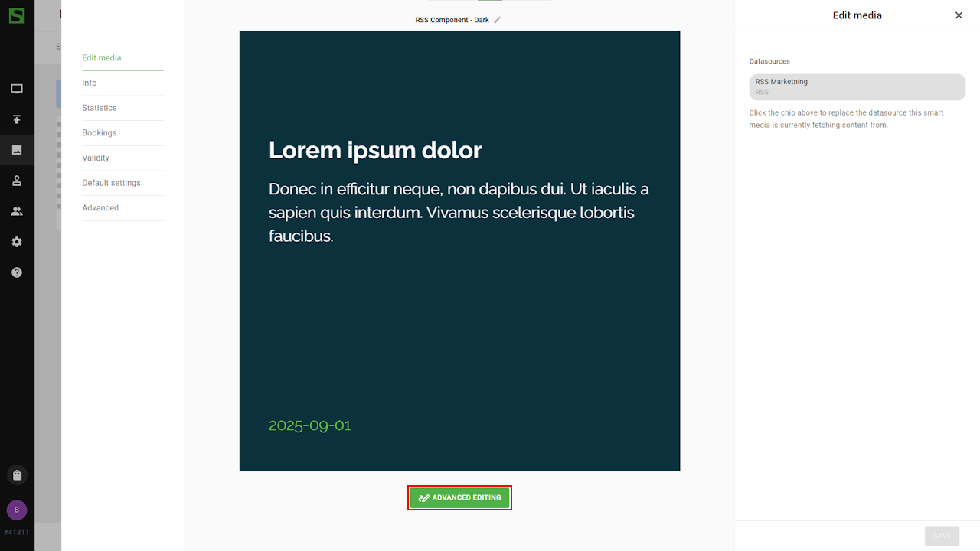Screen dimensions: 980x551
Task: Open the shopping bag icon
Action: coord(17,475)
